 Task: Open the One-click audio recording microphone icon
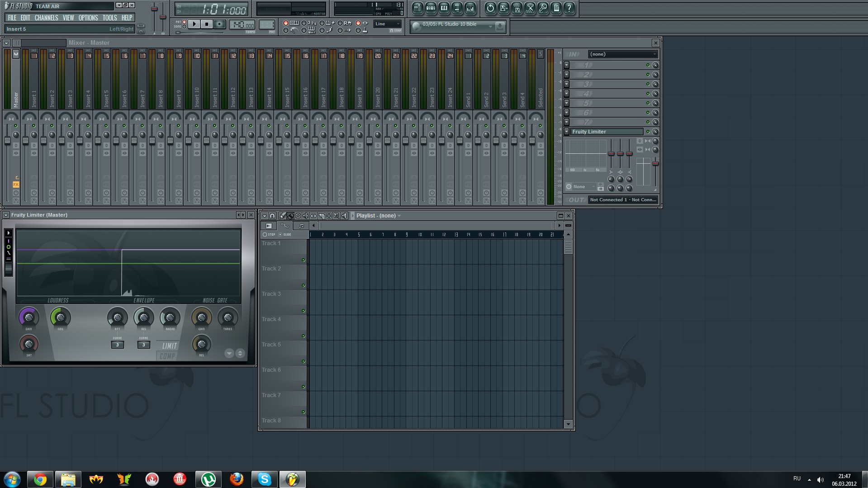tap(543, 8)
